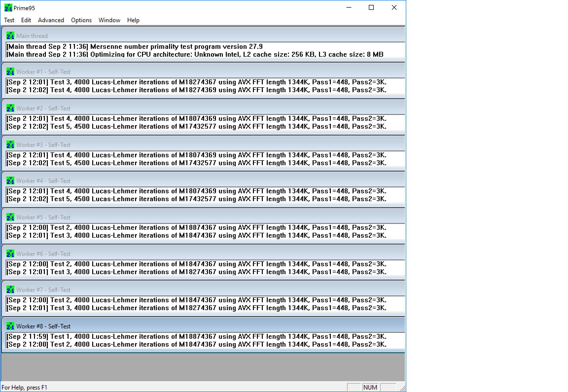Click the Worker #5 Self-Test icon

tap(10, 217)
